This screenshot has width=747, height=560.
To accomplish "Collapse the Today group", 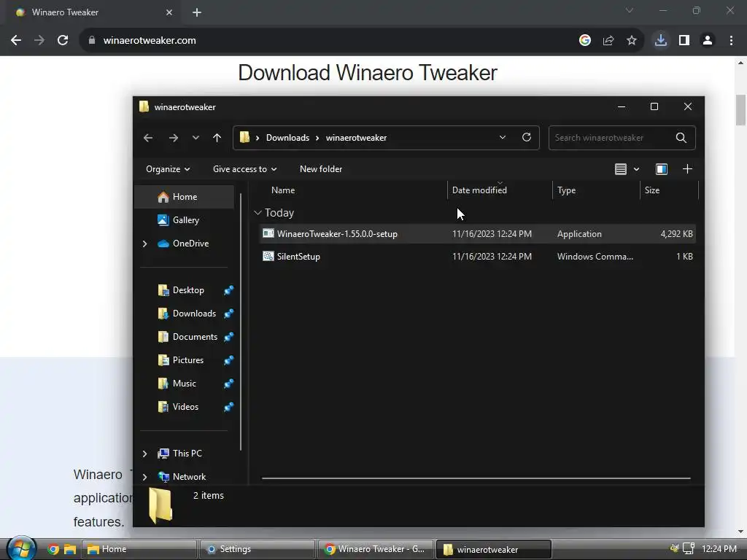I will coord(258,213).
